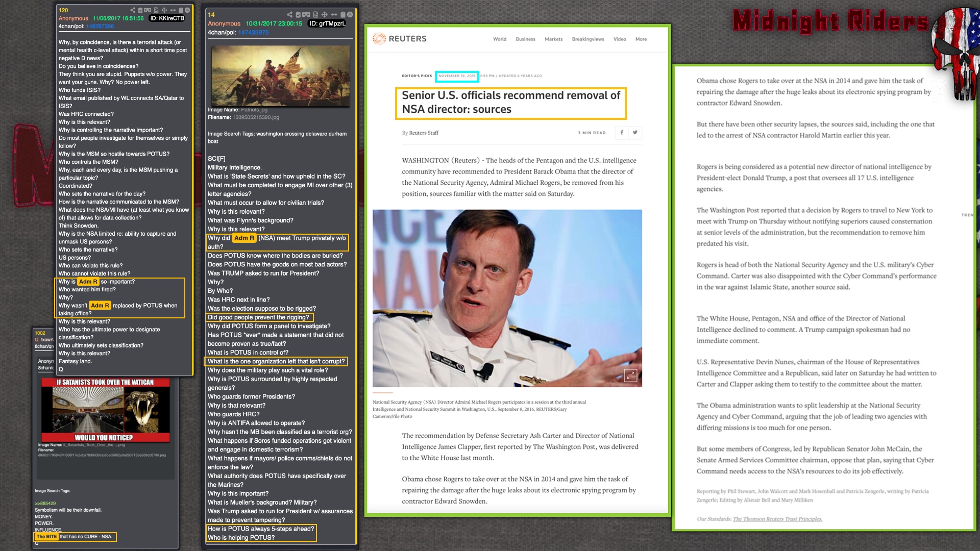Image resolution: width=980 pixels, height=551 pixels.
Task: Open Breakingviews in Reuters nav
Action: pyautogui.click(x=588, y=39)
